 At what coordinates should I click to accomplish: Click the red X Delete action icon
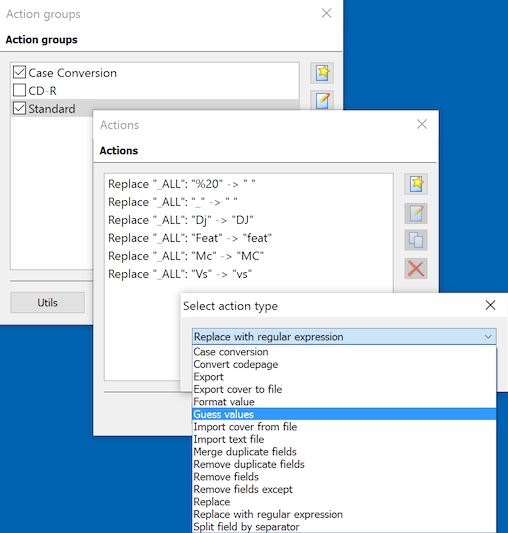click(x=416, y=269)
